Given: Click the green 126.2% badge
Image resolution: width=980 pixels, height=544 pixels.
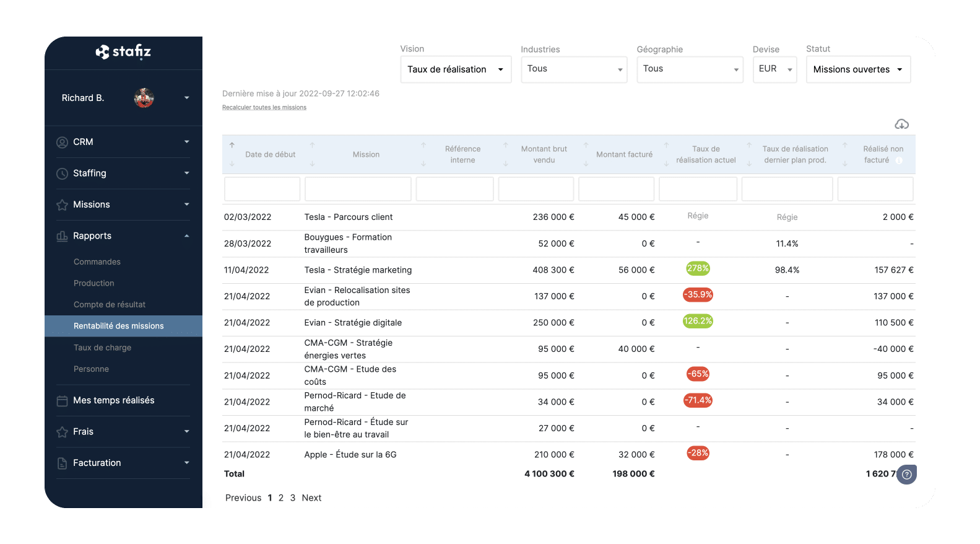Looking at the screenshot, I should (x=698, y=322).
